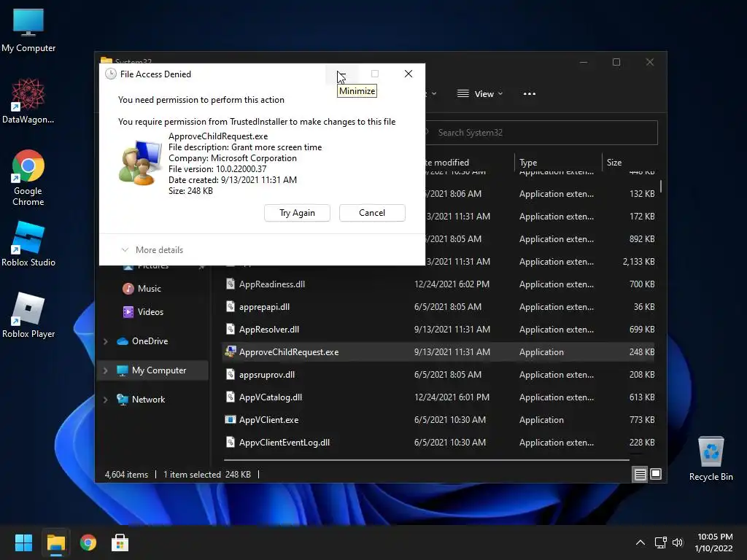Click the Search System32 field

pyautogui.click(x=541, y=133)
